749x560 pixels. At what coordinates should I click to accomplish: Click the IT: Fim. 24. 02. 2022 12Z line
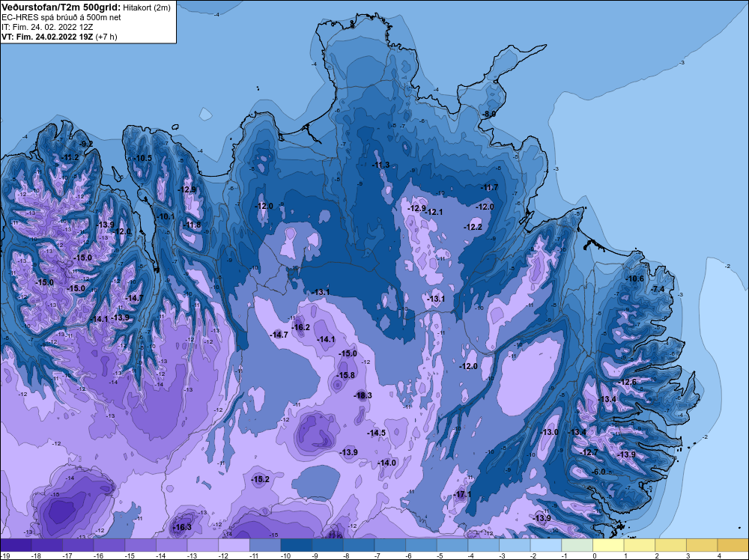[x=47, y=27]
